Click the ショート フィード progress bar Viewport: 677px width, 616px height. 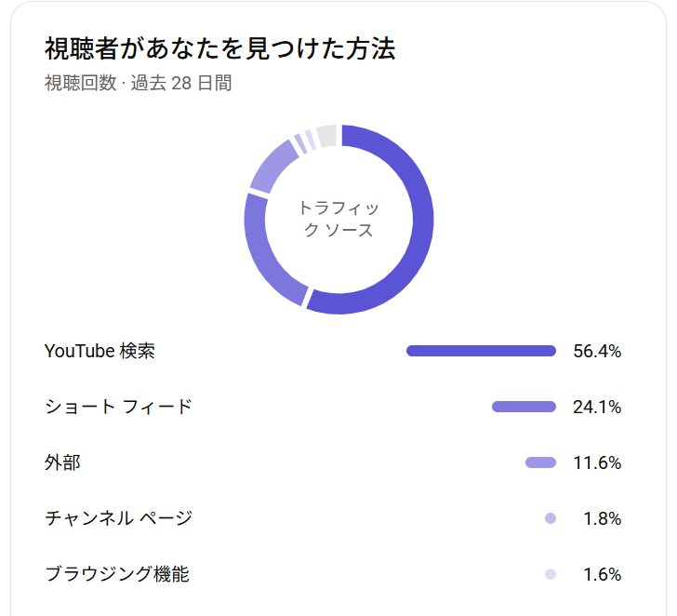(524, 407)
